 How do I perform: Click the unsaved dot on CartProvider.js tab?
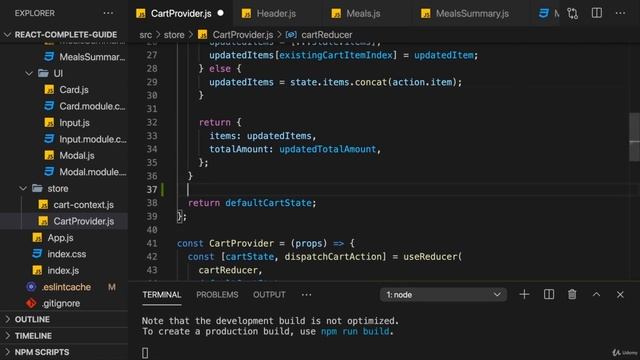[x=221, y=13]
